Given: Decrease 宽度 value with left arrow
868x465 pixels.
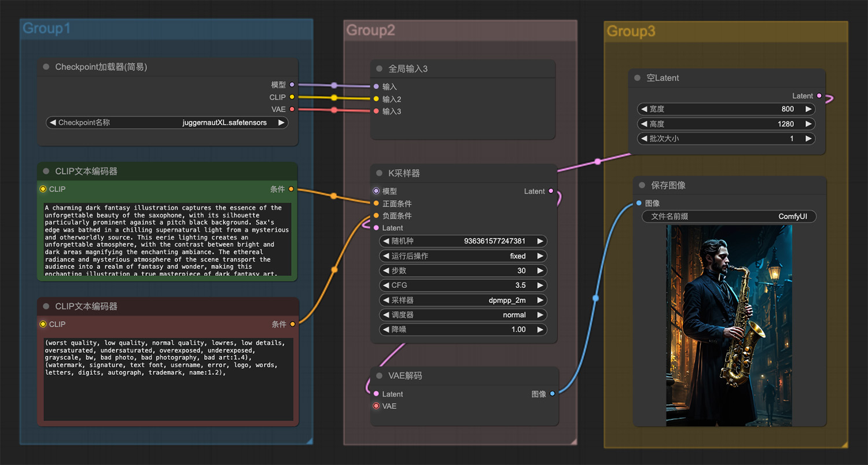Looking at the screenshot, I should point(644,109).
